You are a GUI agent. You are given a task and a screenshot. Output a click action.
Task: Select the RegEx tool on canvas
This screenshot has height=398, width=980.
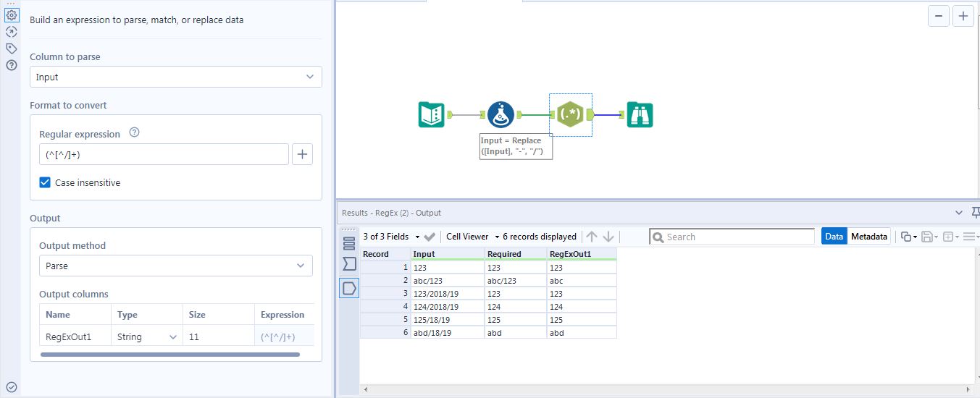tap(571, 114)
